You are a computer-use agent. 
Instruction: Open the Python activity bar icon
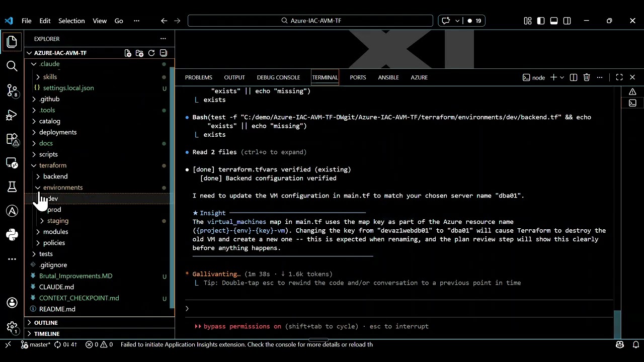click(x=12, y=235)
